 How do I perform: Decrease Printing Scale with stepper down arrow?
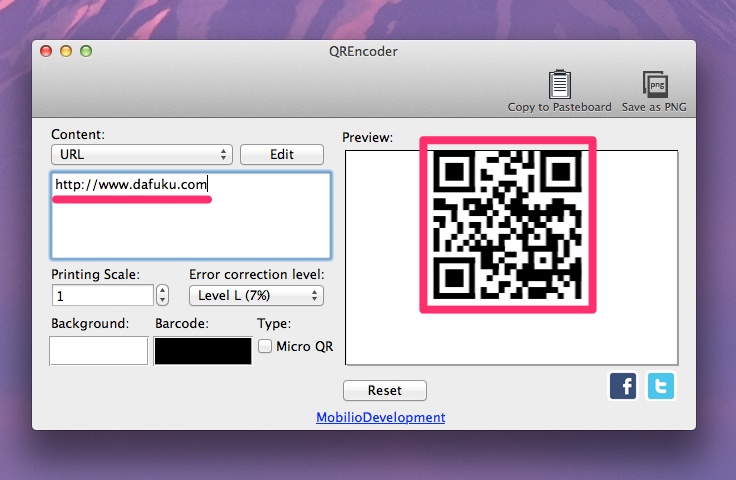point(162,300)
